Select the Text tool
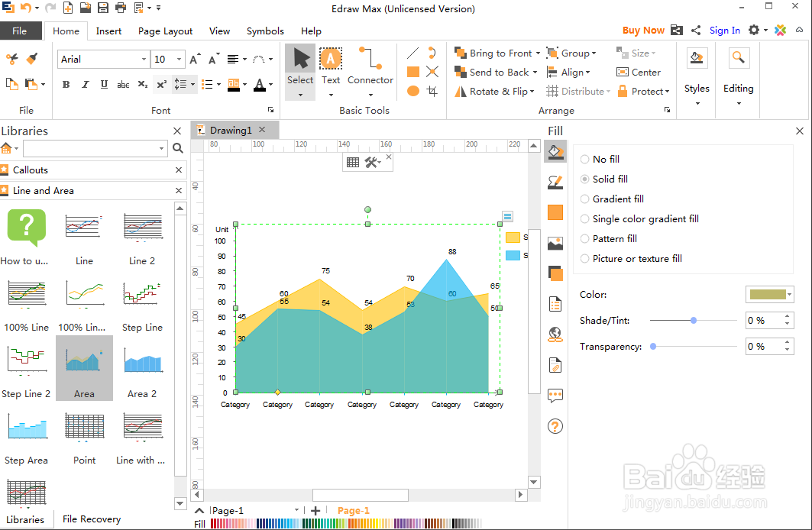812x530 pixels. (331, 72)
